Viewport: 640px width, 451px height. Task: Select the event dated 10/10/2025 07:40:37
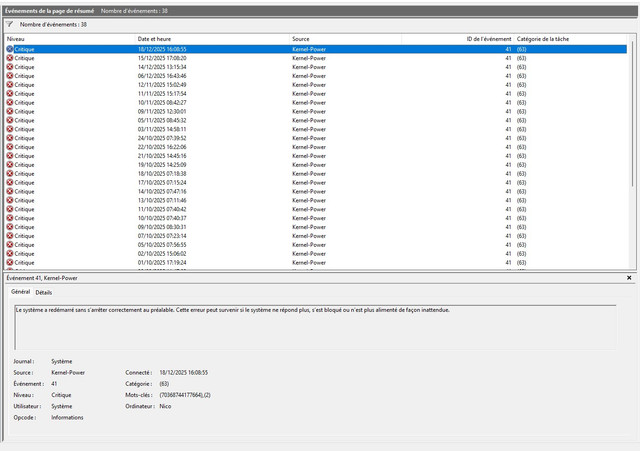coord(316,218)
